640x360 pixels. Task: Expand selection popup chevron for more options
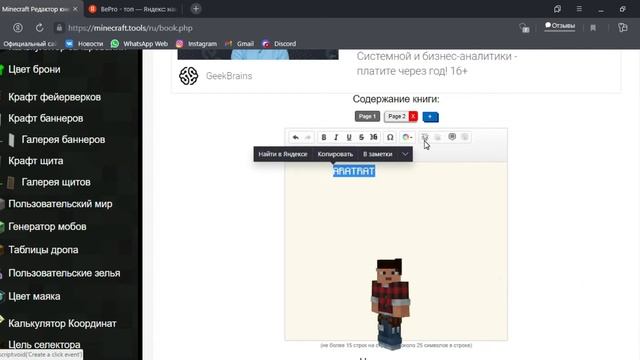point(405,154)
